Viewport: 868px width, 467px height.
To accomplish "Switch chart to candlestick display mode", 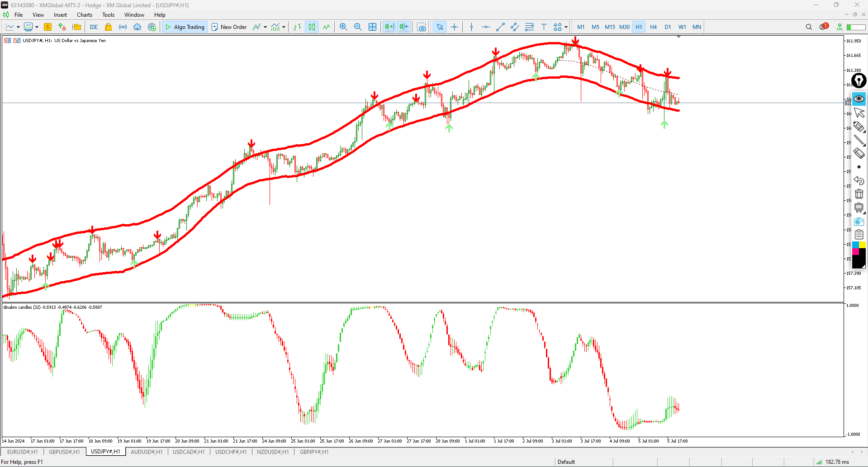I will (x=311, y=27).
